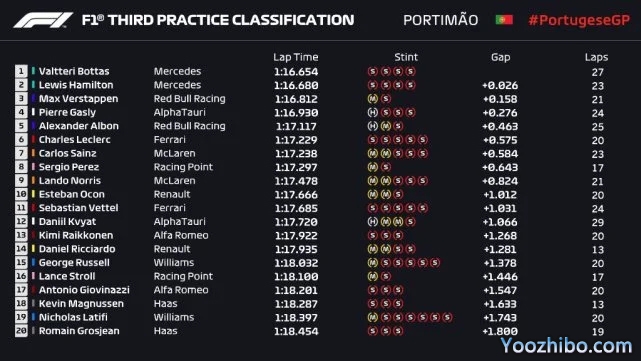This screenshot has width=641, height=361.
Task: Click the medium tyre icon in Latifi's row
Action: click(x=372, y=317)
